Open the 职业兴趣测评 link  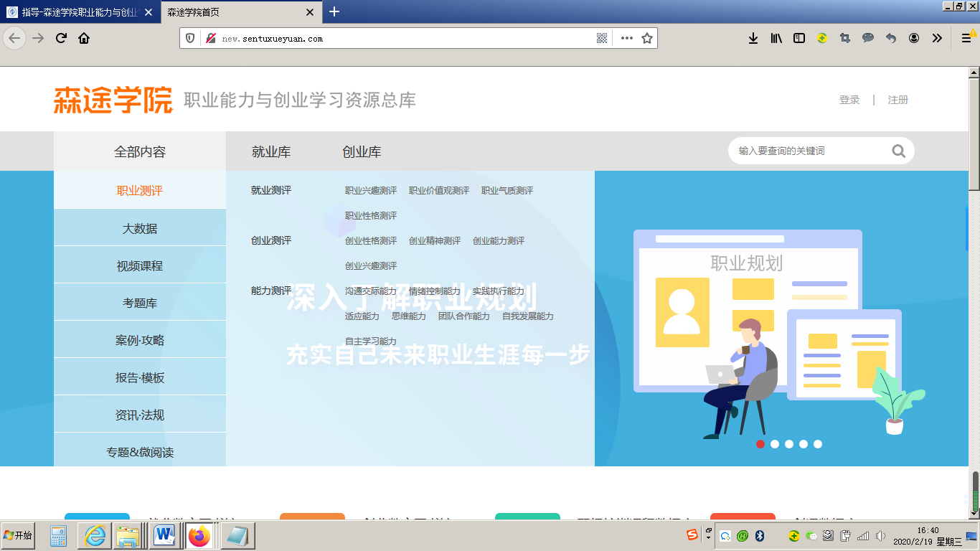[371, 191]
